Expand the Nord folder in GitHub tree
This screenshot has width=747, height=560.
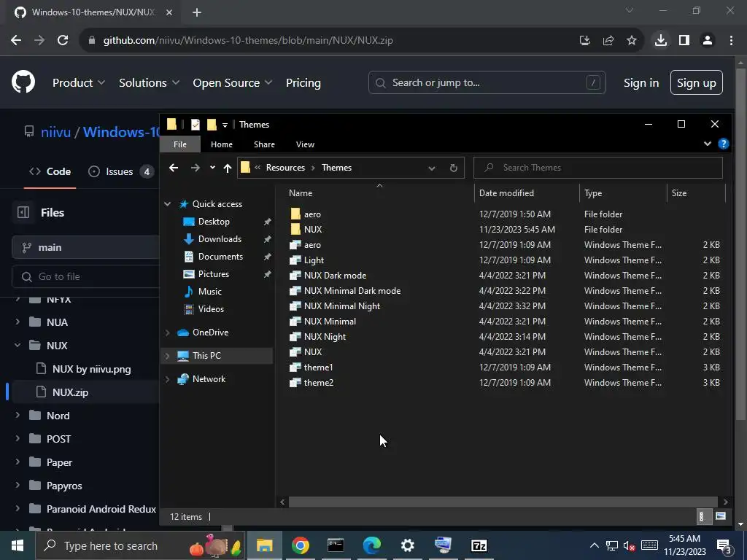tap(18, 415)
